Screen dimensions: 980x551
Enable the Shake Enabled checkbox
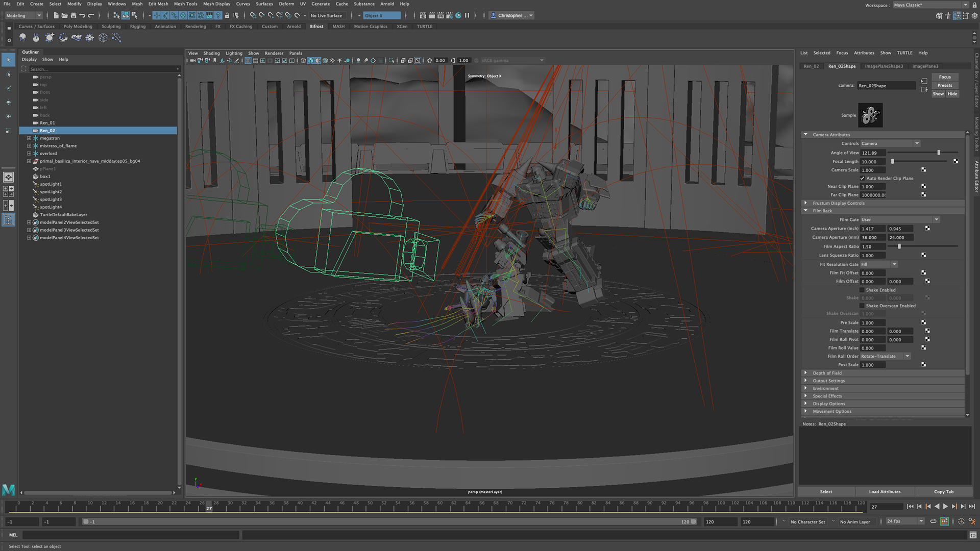click(x=863, y=290)
